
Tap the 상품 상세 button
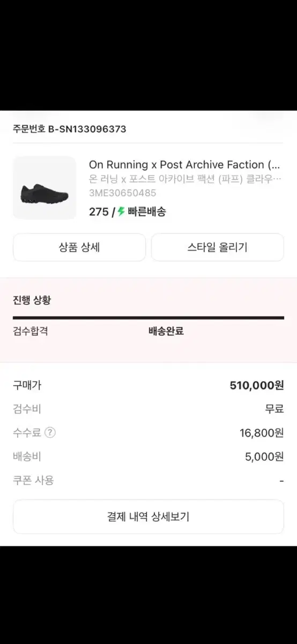click(79, 247)
